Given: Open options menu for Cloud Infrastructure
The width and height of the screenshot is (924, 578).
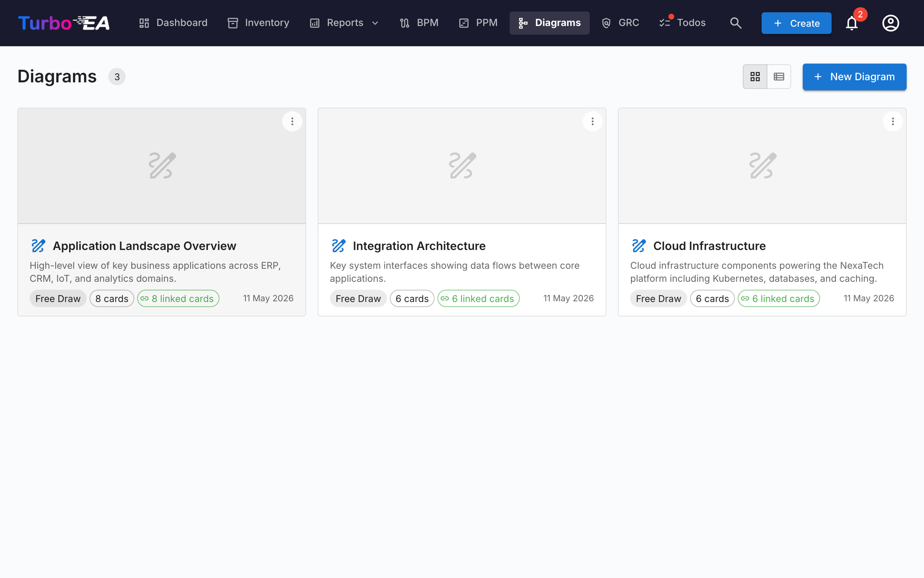Looking at the screenshot, I should (893, 122).
